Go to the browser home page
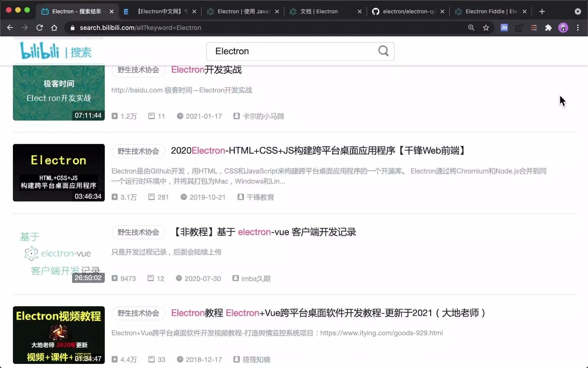Screen dimensions: 588x368 click(x=54, y=28)
